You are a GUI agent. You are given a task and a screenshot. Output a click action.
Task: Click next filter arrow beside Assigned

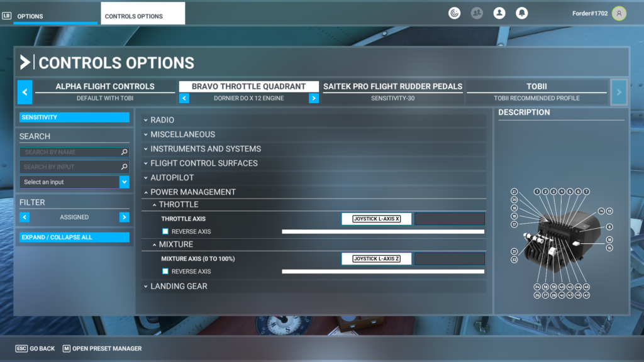[x=124, y=217]
